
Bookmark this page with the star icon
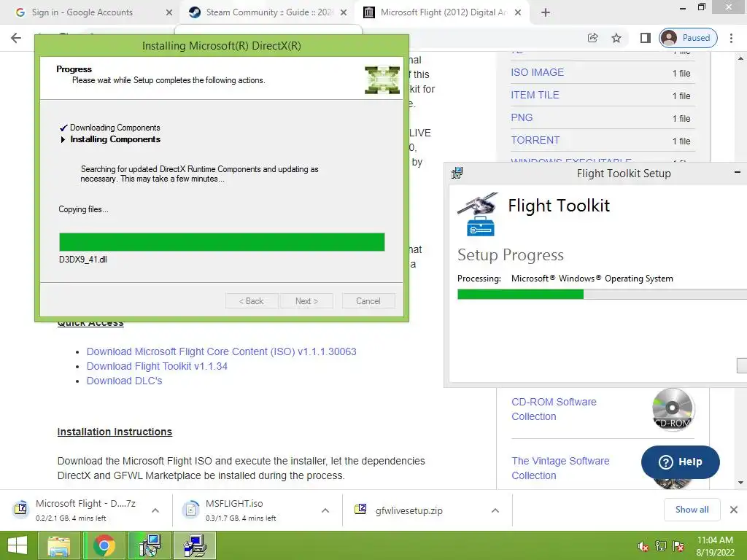tap(616, 38)
